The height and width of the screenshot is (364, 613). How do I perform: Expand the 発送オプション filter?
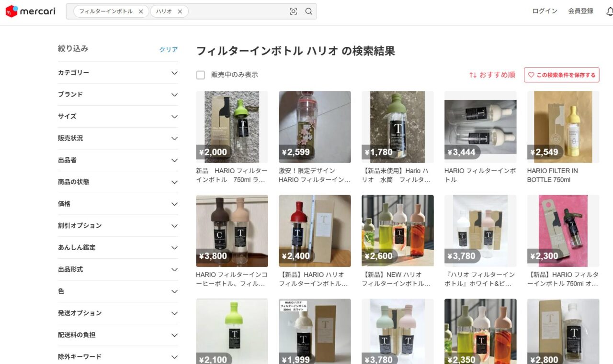pos(118,313)
